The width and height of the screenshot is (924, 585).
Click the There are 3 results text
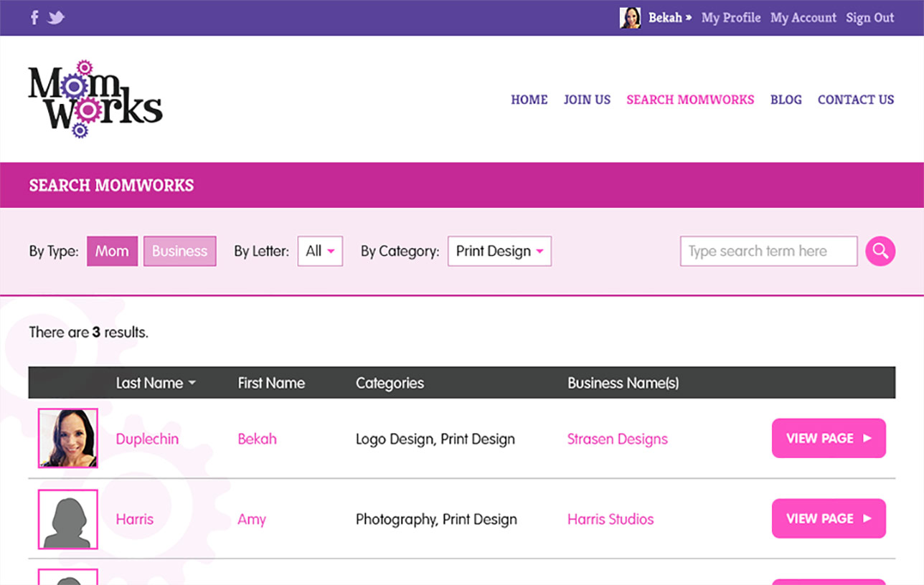(89, 333)
